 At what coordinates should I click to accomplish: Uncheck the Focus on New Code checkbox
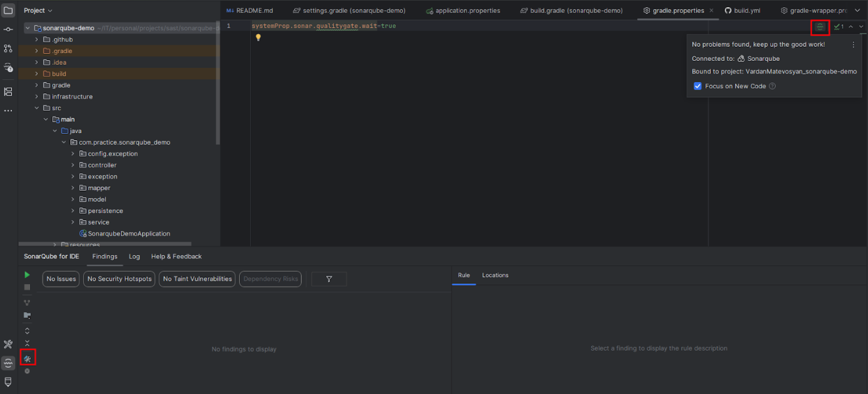point(698,86)
